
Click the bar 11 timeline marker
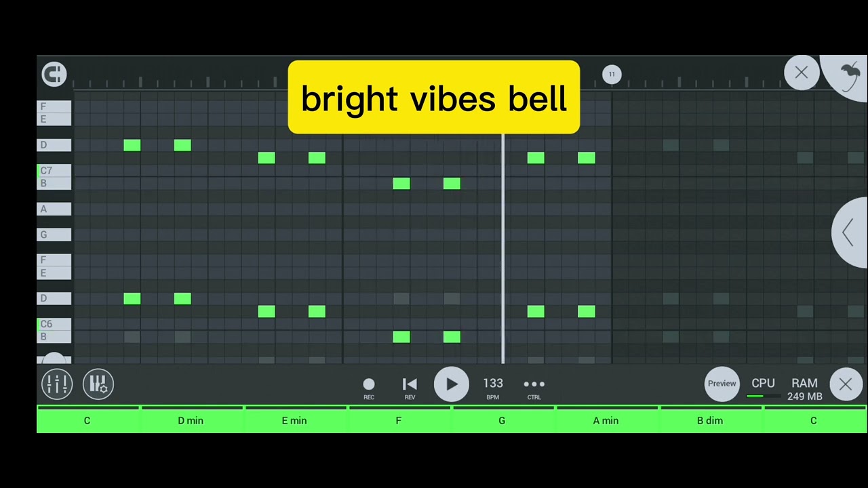point(612,74)
